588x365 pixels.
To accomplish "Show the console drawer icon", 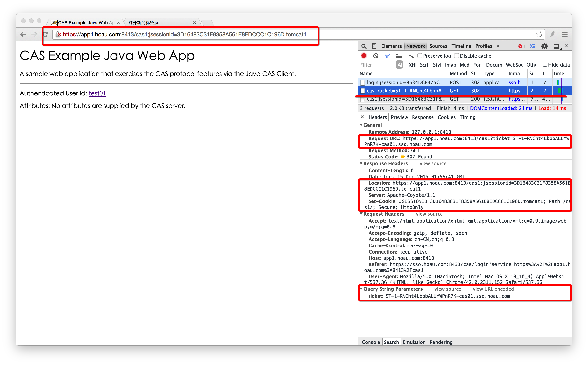I will [532, 46].
